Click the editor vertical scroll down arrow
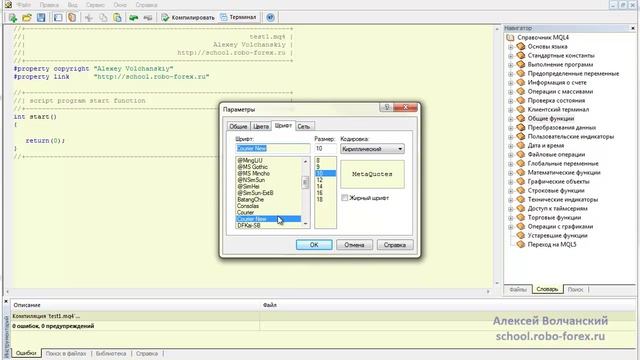Viewport: 640px width, 360px height. click(x=497, y=283)
